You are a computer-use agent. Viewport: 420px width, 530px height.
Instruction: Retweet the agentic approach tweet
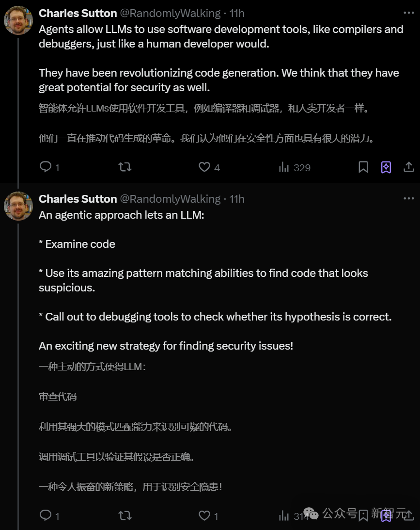[x=125, y=515]
